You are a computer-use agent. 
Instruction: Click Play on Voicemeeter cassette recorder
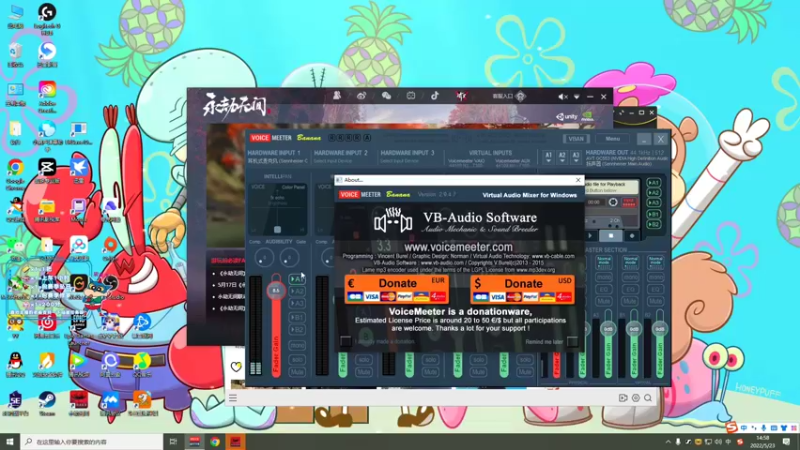point(590,236)
